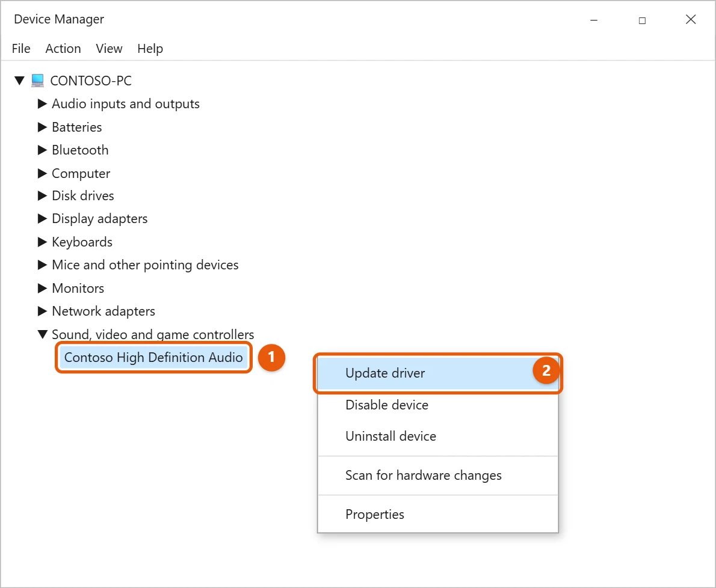
Task: Expand Mice and other pointing devices arrow
Action: 42,265
